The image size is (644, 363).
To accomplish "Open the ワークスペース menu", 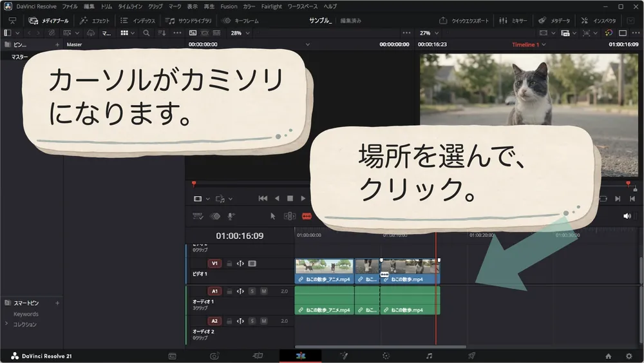I will pyautogui.click(x=303, y=6).
